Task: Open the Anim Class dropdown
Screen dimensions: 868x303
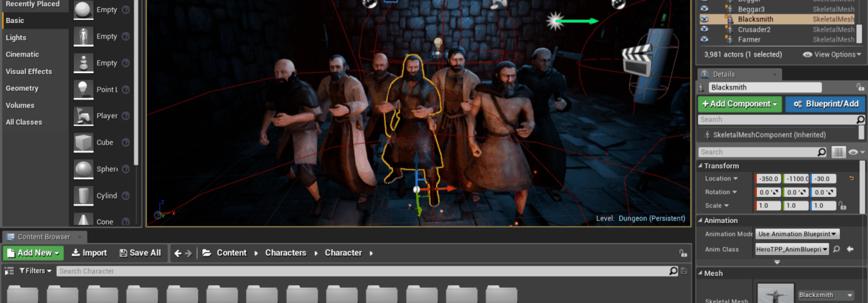Action: (792, 249)
